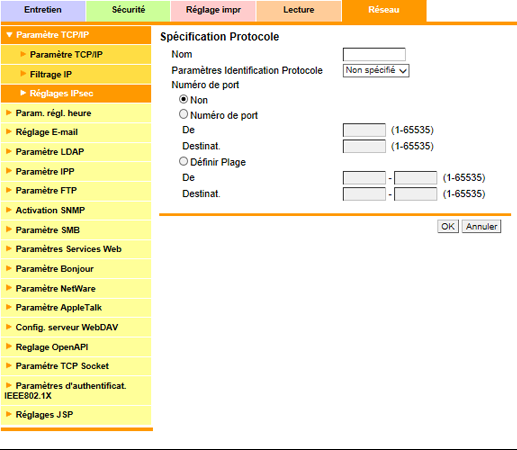517x450 pixels.
Task: Switch to the Sécurité tab
Action: pos(128,10)
